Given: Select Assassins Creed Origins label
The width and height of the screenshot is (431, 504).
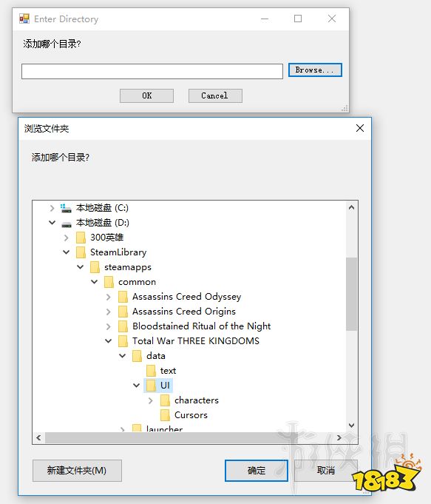Looking at the screenshot, I should tap(184, 312).
